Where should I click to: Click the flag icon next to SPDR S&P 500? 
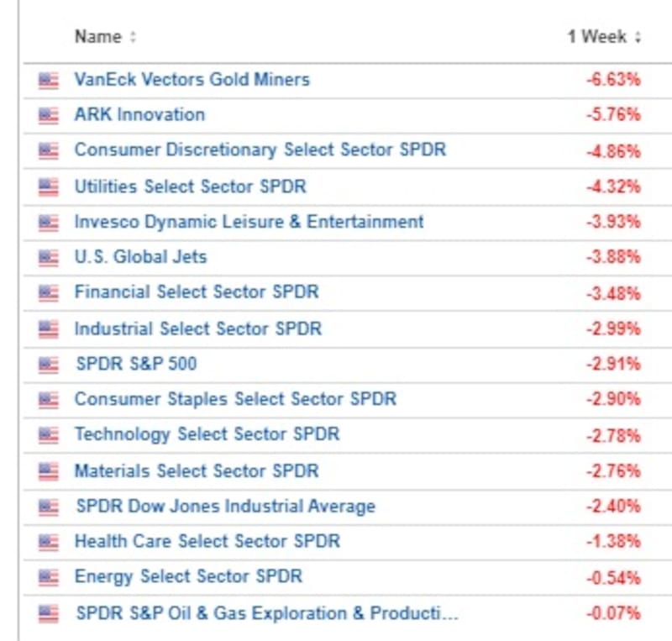click(x=48, y=365)
